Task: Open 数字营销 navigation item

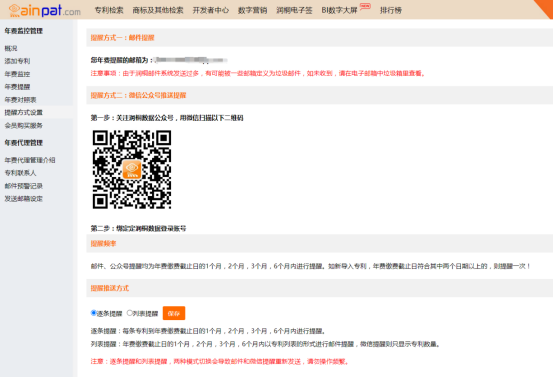Action: coord(252,10)
